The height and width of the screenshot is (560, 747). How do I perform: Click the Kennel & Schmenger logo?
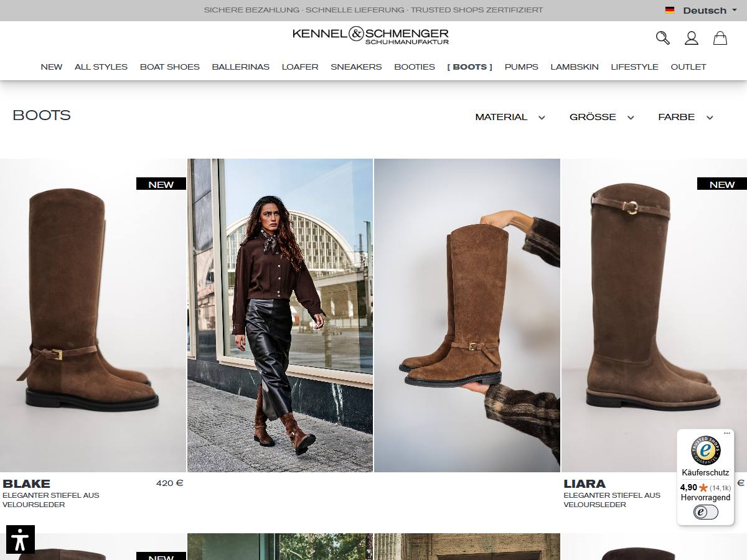[371, 35]
